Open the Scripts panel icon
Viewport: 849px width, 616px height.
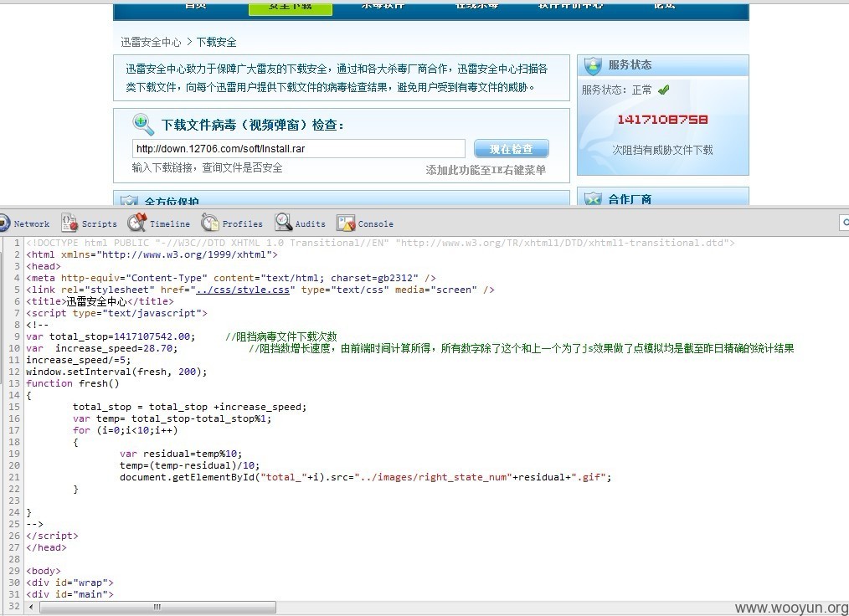tap(69, 223)
